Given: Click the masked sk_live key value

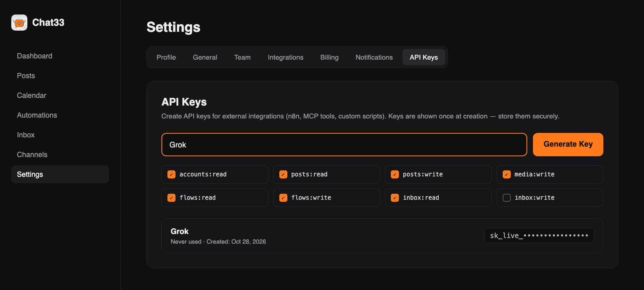Looking at the screenshot, I should click(x=539, y=236).
